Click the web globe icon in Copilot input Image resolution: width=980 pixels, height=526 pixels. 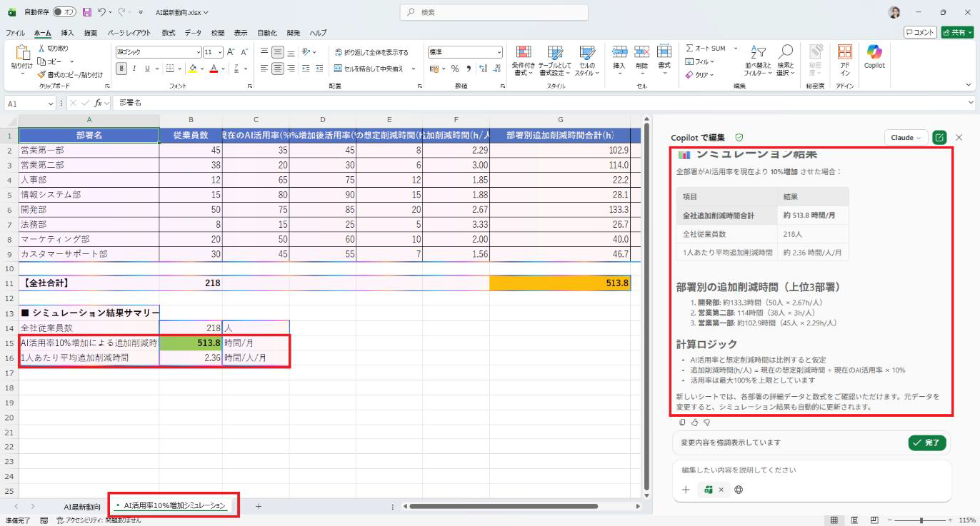click(739, 490)
